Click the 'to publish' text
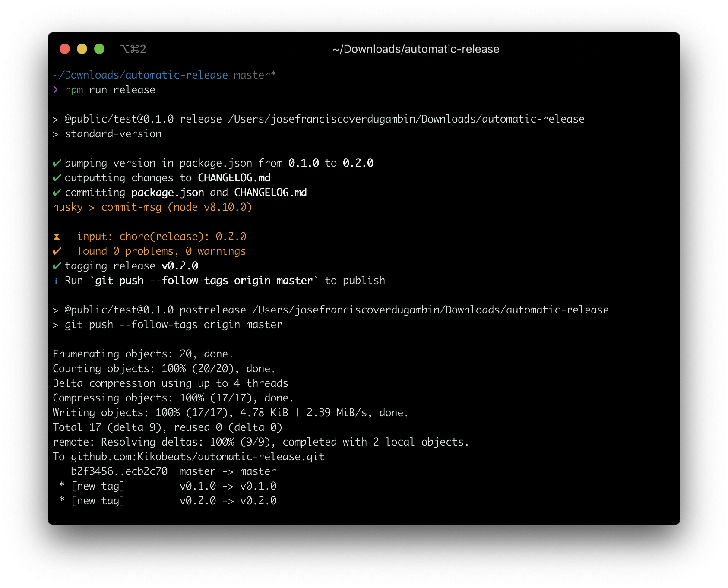Viewport: 728px width, 588px height. (x=355, y=281)
